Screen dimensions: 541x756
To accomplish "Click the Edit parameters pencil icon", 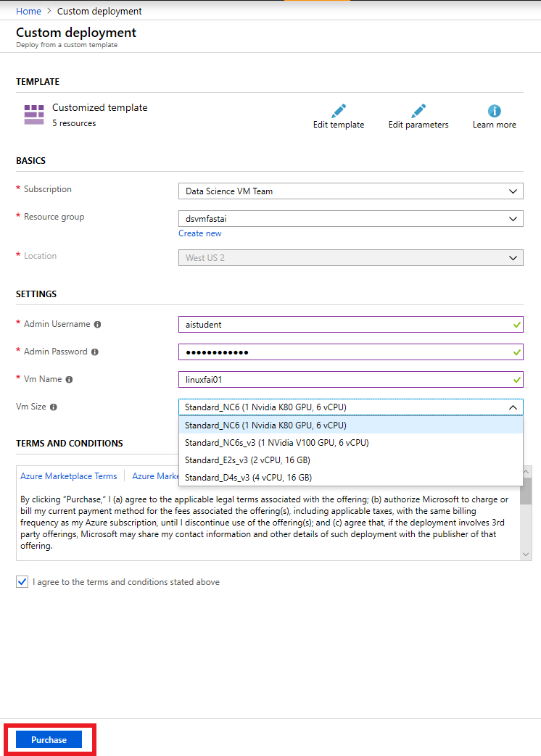I will (418, 111).
